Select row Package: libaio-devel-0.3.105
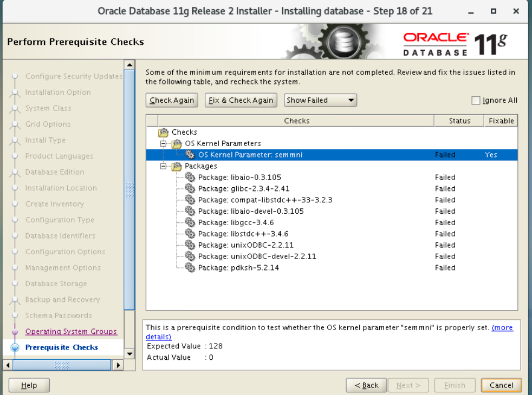532x395 pixels. pos(332,211)
